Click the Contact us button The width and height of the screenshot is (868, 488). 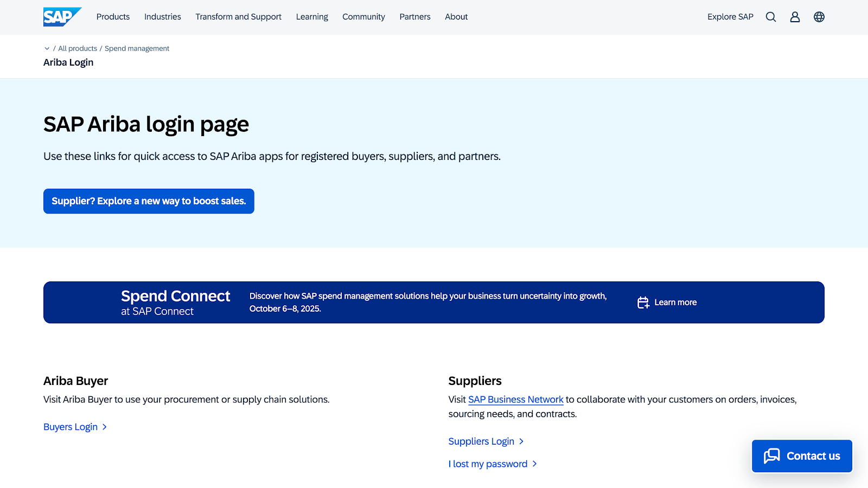[802, 456]
